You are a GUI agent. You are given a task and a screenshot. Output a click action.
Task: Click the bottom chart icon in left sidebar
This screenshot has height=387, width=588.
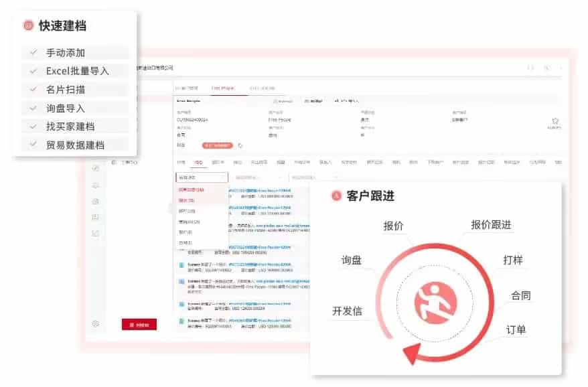[96, 233]
